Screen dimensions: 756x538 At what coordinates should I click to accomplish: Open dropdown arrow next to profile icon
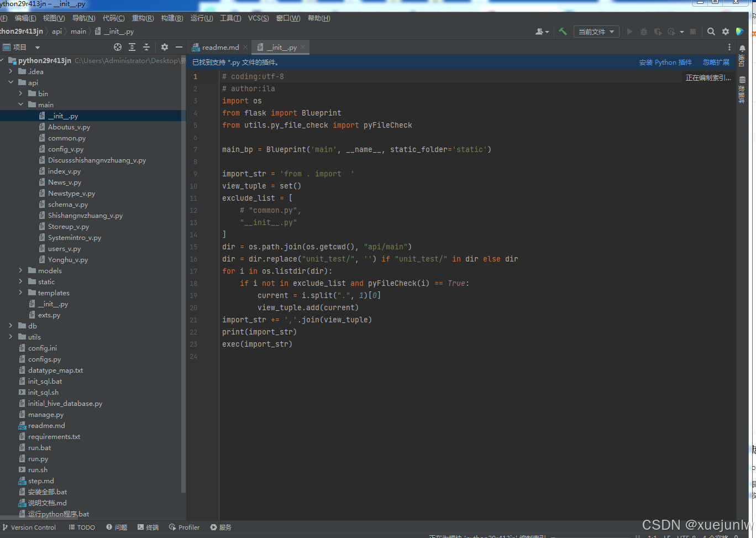tap(682, 32)
